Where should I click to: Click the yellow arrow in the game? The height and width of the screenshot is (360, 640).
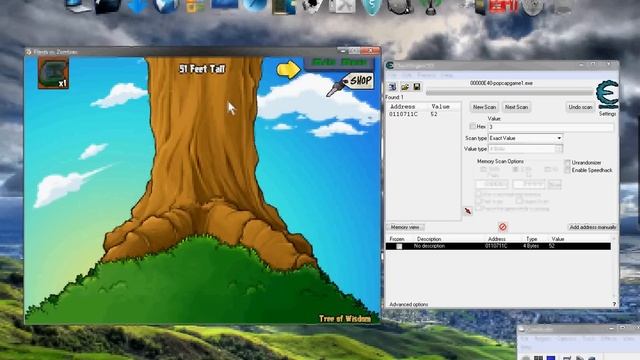coord(289,69)
